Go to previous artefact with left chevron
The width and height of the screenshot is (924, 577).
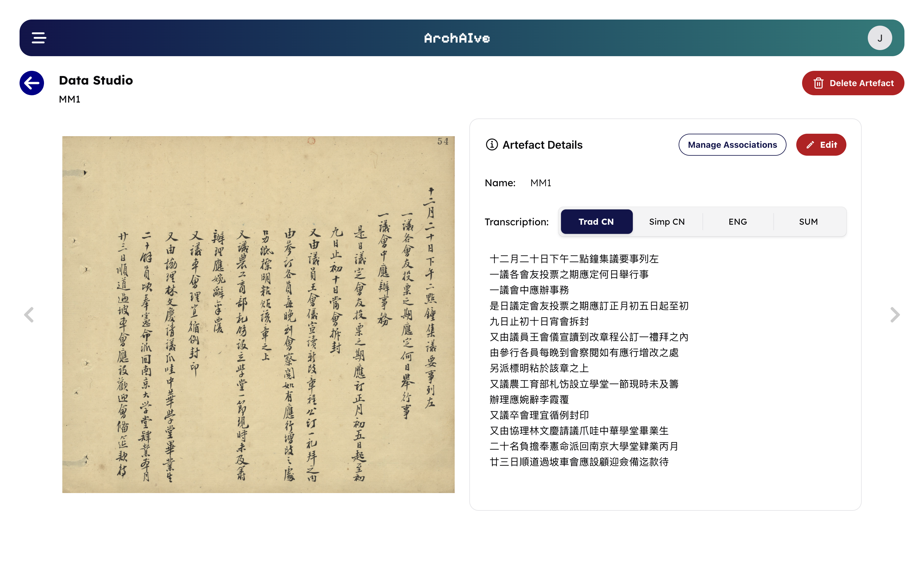pos(29,314)
